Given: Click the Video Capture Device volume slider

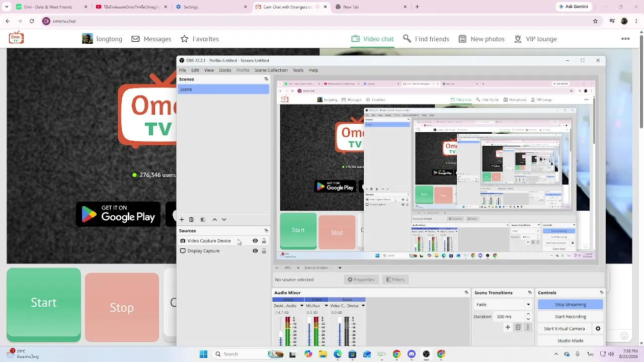Looking at the screenshot, I should [x=340, y=330].
